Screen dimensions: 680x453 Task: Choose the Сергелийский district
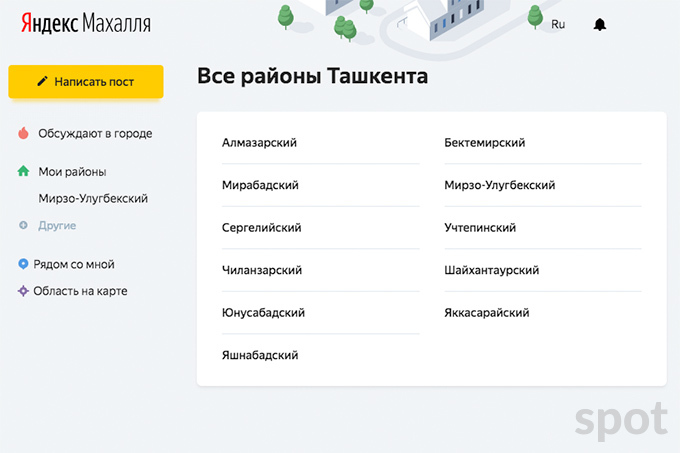(x=262, y=228)
